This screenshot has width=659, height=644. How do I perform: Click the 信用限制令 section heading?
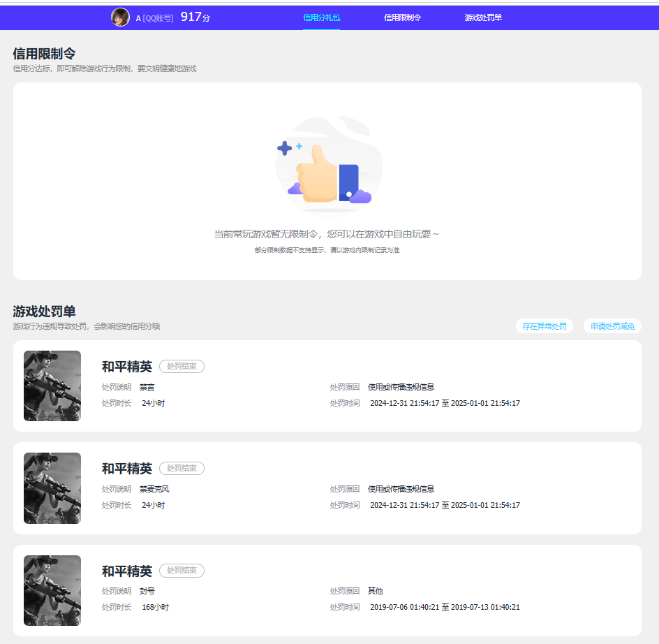(44, 53)
